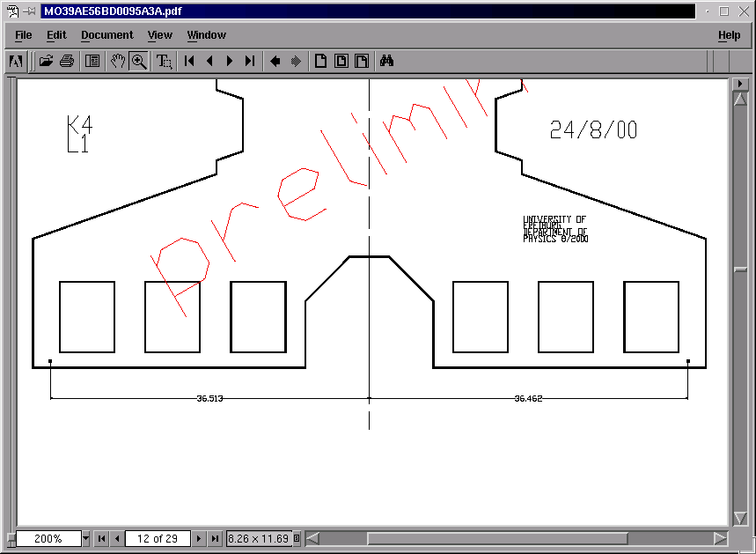This screenshot has height=554, width=756.
Task: Go to previous page toolbar icon
Action: click(x=209, y=62)
